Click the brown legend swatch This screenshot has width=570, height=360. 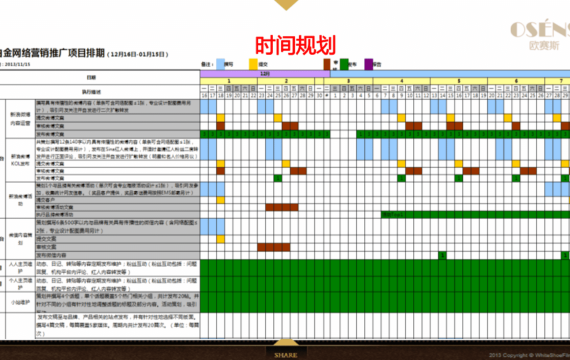[327, 64]
